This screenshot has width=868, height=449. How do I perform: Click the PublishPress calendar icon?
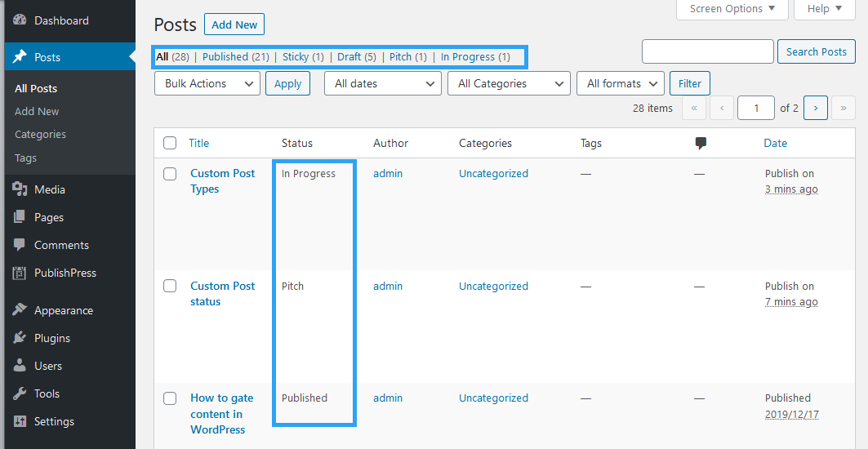(20, 273)
